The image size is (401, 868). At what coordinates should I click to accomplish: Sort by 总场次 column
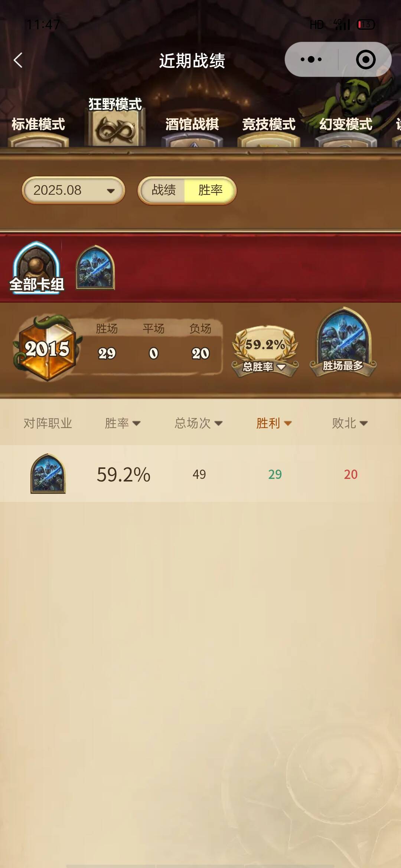[x=199, y=423]
